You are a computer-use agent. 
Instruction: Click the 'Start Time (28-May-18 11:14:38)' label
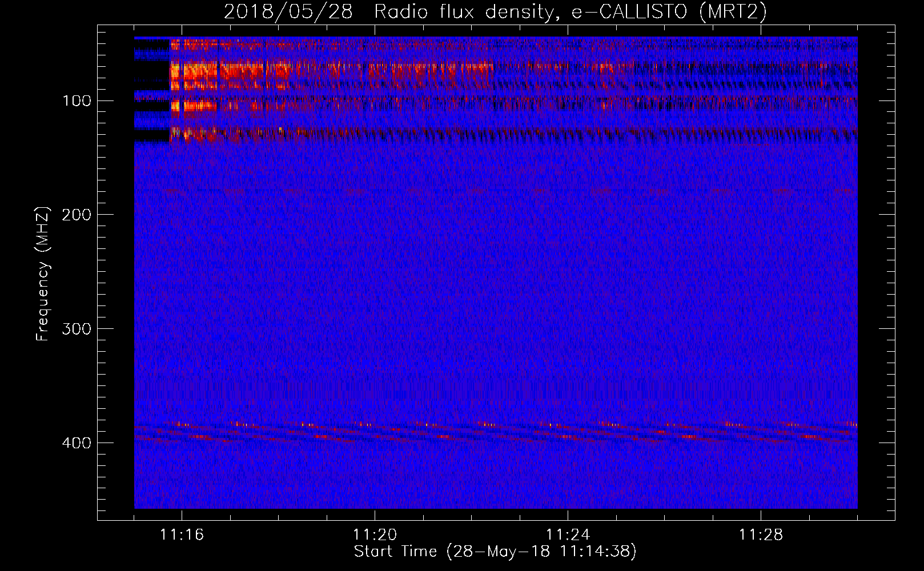coord(495,552)
